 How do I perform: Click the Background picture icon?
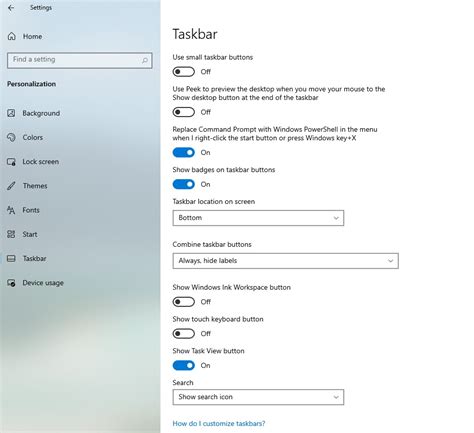11,113
